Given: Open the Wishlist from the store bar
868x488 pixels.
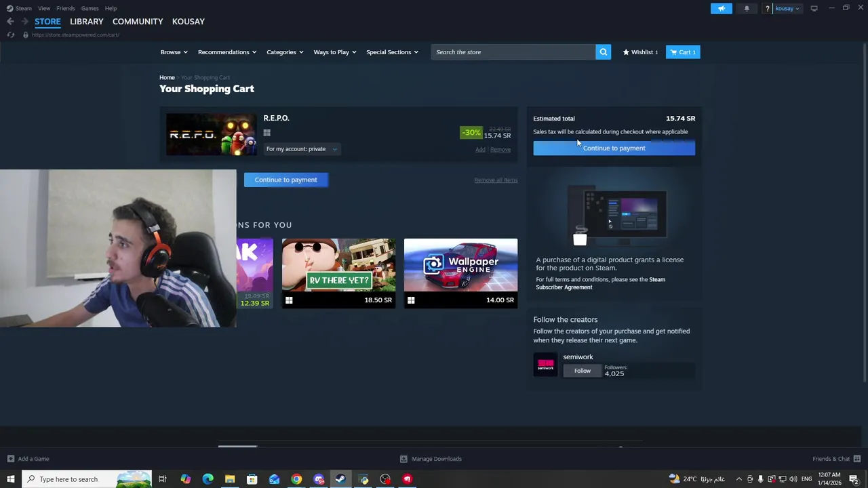Looking at the screenshot, I should pyautogui.click(x=640, y=52).
